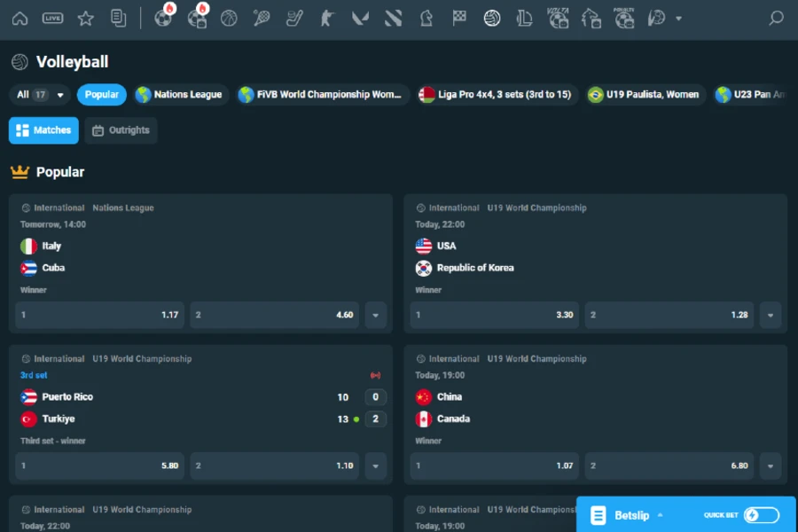
Task: Select the basketball sport icon
Action: [229, 17]
